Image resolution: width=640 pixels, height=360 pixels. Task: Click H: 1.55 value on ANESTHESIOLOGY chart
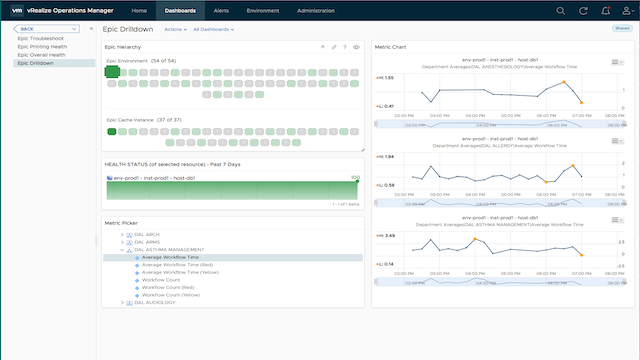(385, 78)
